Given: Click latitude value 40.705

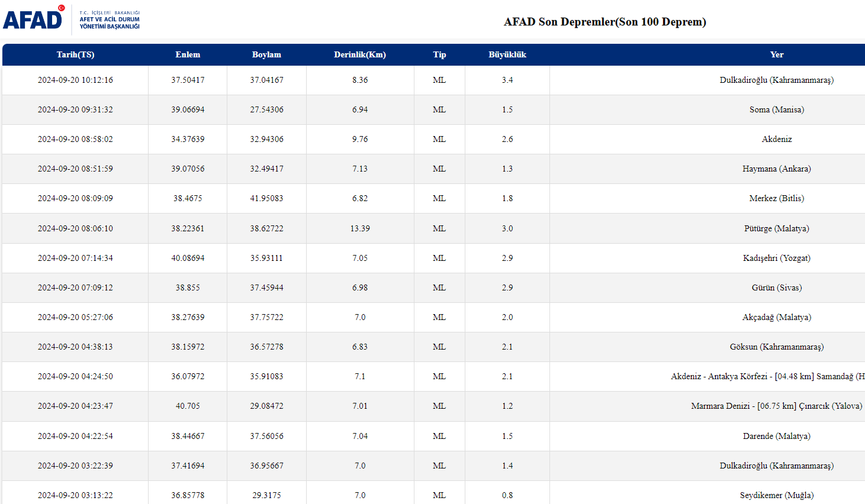Looking at the screenshot, I should (188, 406).
